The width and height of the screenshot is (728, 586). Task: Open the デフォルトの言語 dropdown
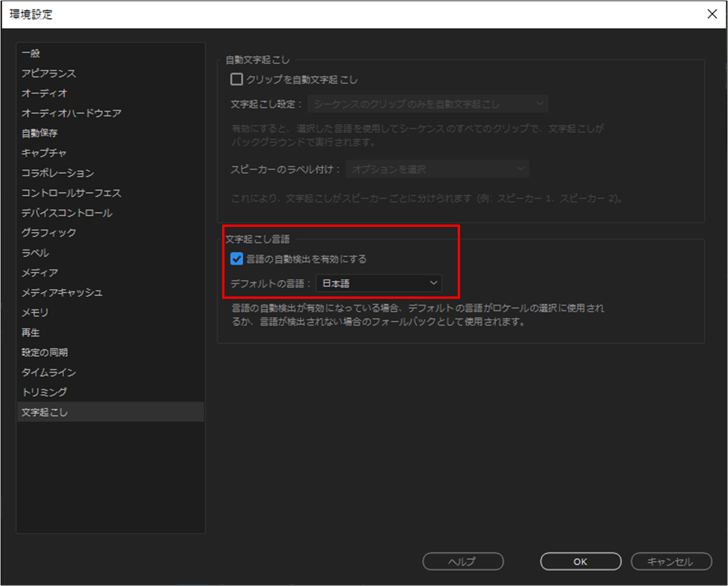379,283
